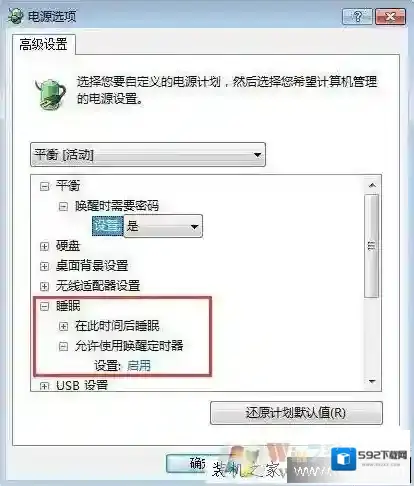Expand the 无线适配器设置 node
Image resolution: width=414 pixels, height=486 pixels.
44,286
